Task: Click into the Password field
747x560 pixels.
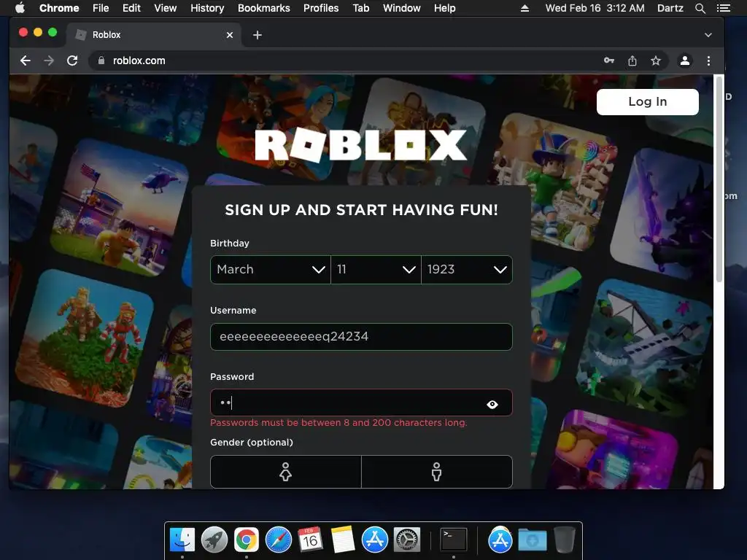Action: coord(361,402)
